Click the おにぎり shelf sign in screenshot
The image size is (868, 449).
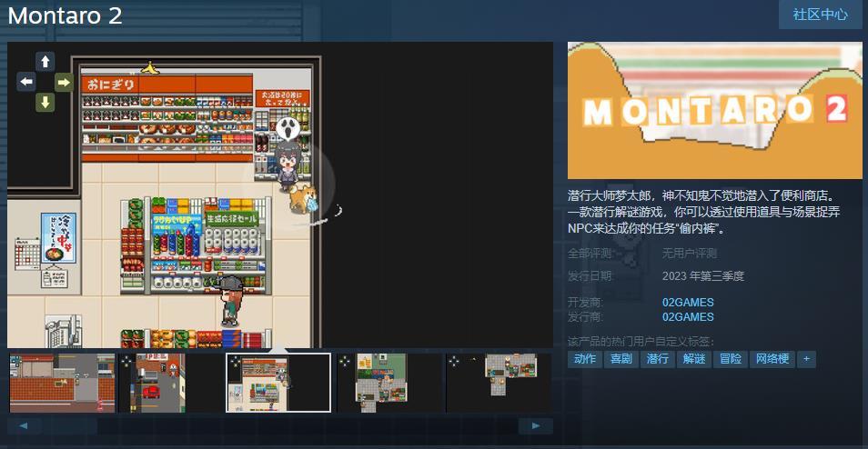pyautogui.click(x=109, y=85)
